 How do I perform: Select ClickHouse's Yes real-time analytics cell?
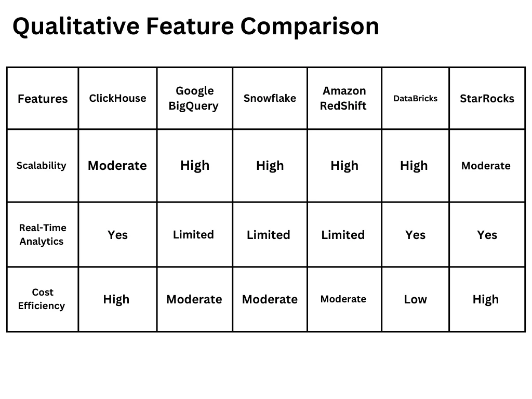point(117,235)
